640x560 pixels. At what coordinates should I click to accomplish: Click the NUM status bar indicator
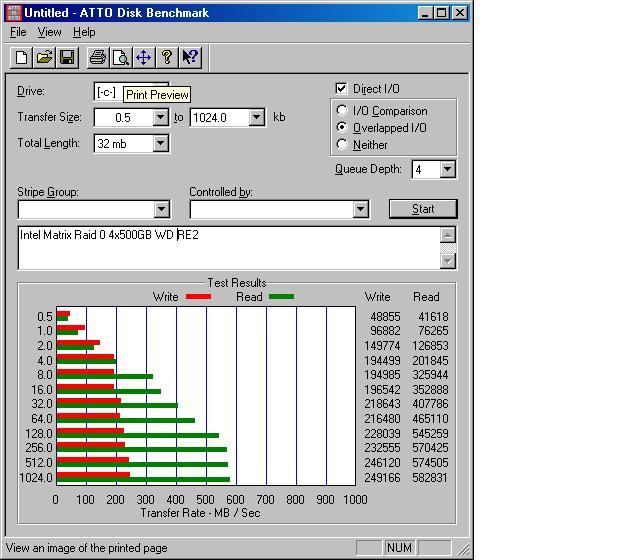point(399,547)
